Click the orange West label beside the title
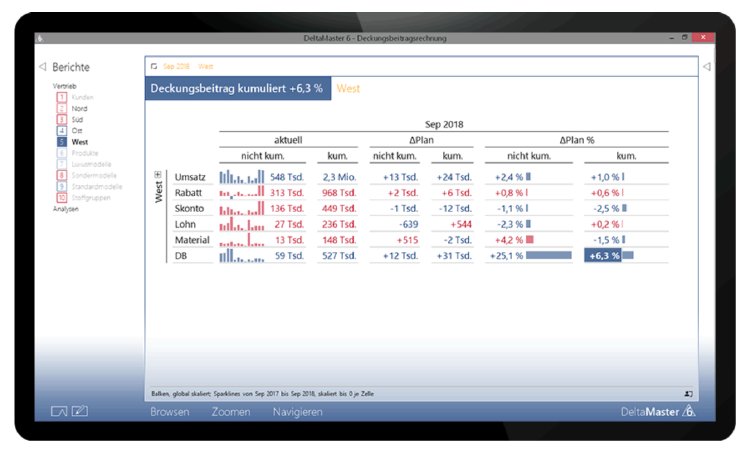The width and height of the screenshot is (746, 449). click(348, 88)
